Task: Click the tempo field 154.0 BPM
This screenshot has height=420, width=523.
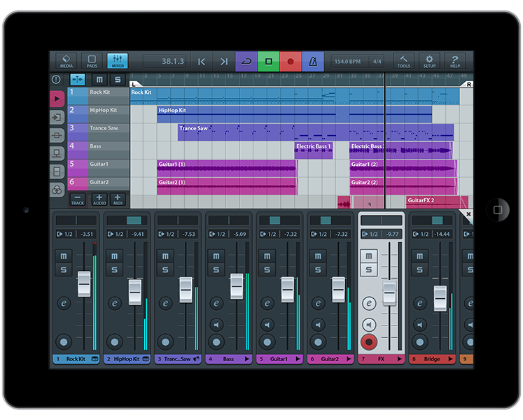Action: [x=347, y=62]
